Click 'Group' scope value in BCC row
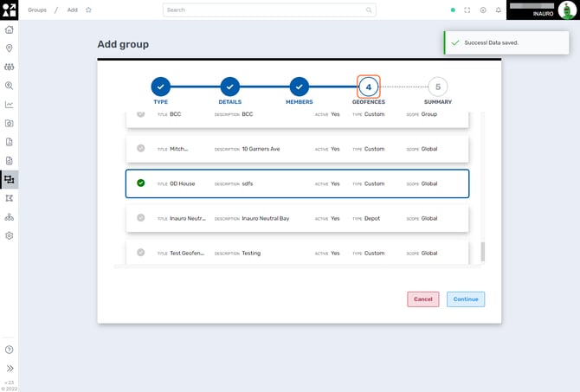The height and width of the screenshot is (392, 580). pos(429,114)
